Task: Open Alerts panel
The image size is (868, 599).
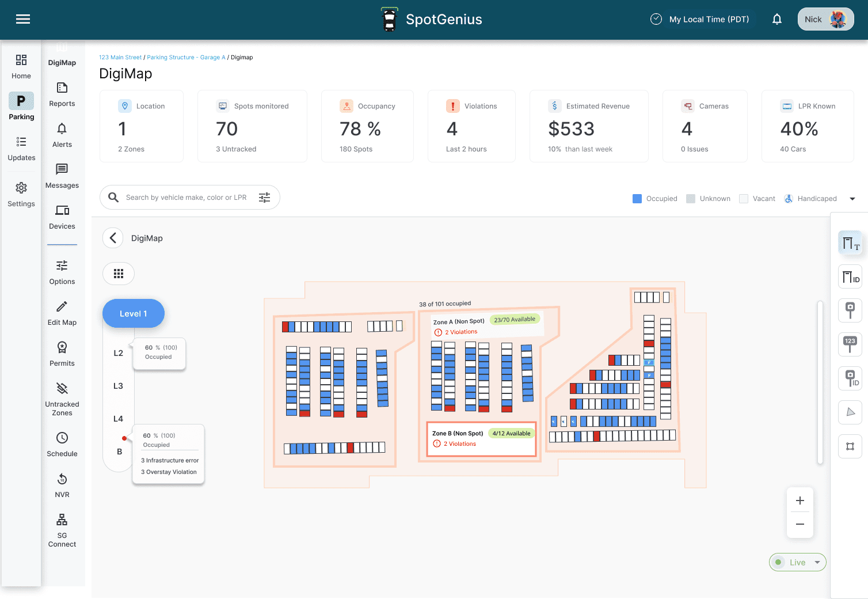Action: pos(62,136)
